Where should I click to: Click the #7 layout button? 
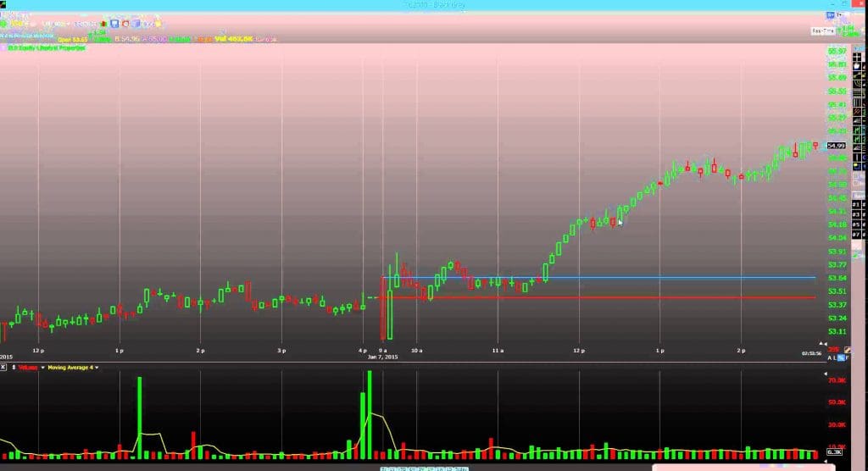coord(856,234)
